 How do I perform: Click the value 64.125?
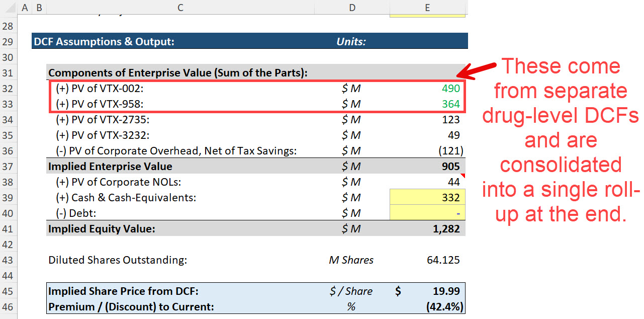tap(443, 260)
